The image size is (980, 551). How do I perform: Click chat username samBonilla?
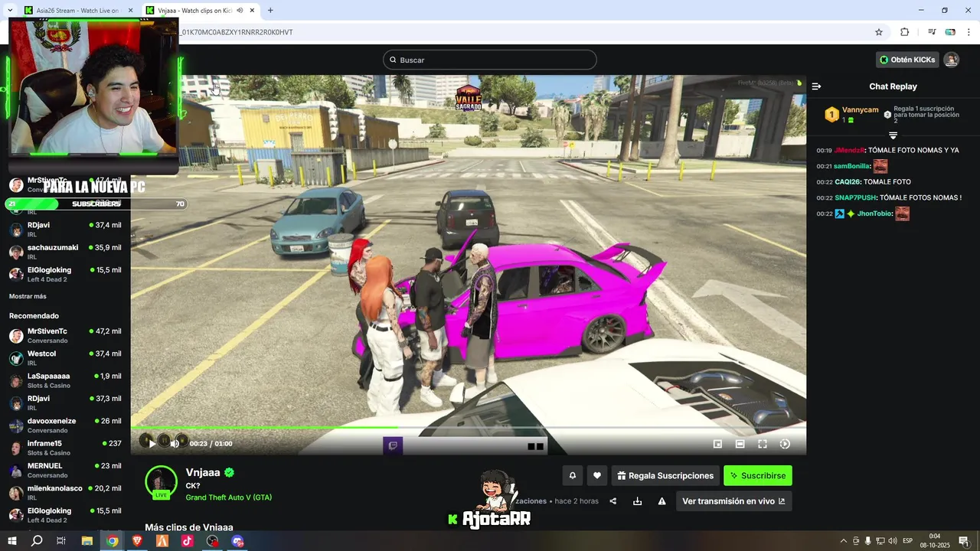coord(852,166)
